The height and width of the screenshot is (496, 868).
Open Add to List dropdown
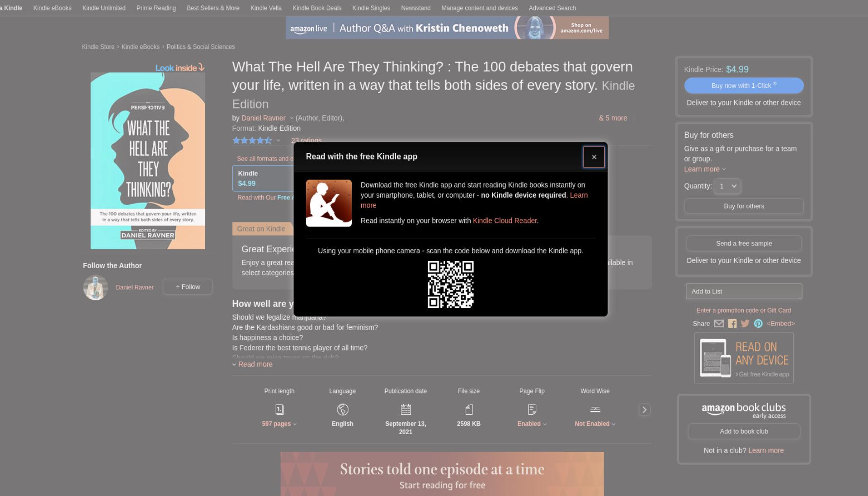tap(744, 291)
